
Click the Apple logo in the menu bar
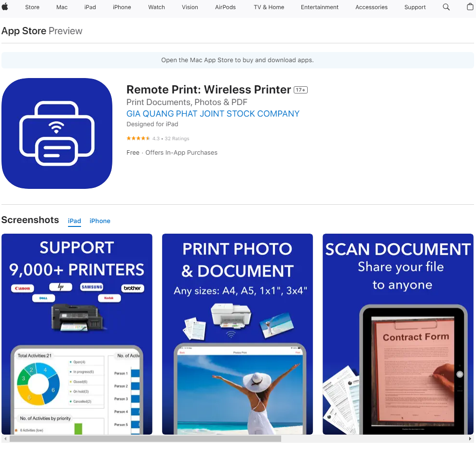point(5,7)
